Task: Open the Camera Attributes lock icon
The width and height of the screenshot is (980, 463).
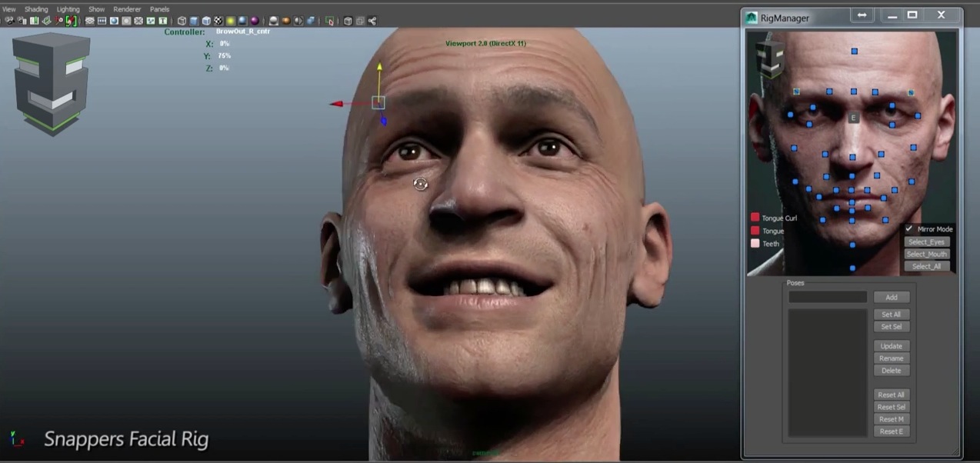Action: coord(22,21)
